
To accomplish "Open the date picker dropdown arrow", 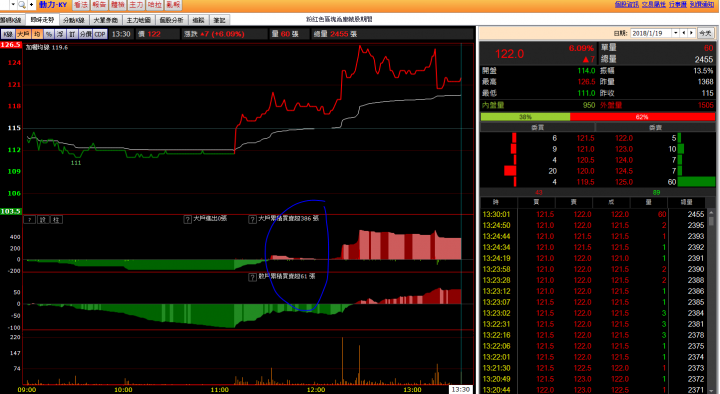I will pyautogui.click(x=675, y=33).
